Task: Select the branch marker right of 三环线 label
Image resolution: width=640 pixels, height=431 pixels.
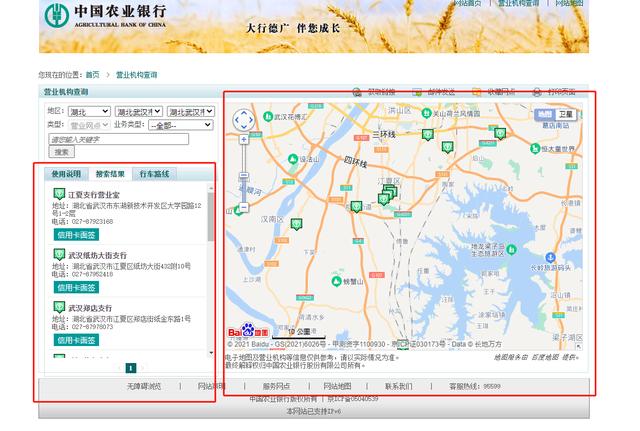Action: point(427,134)
